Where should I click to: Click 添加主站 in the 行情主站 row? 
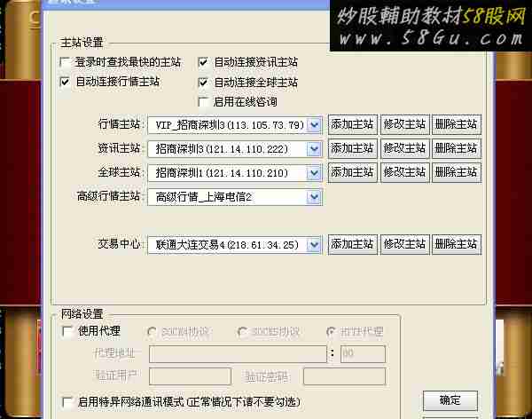353,124
